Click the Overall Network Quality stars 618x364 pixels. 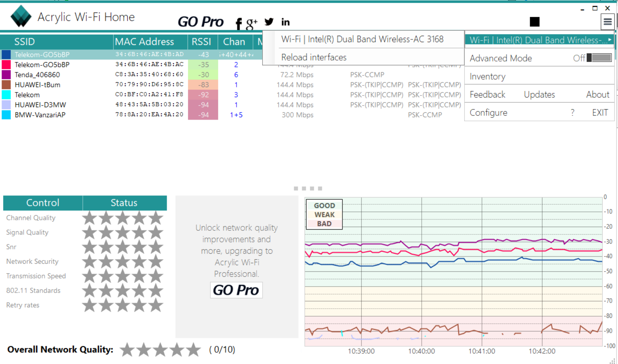(x=160, y=350)
